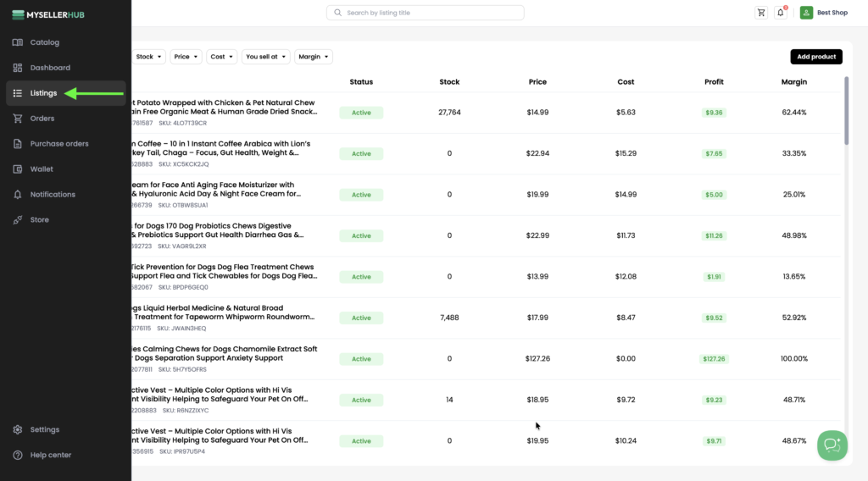Image resolution: width=868 pixels, height=481 pixels.
Task: Sort by Price column header
Action: click(x=537, y=82)
